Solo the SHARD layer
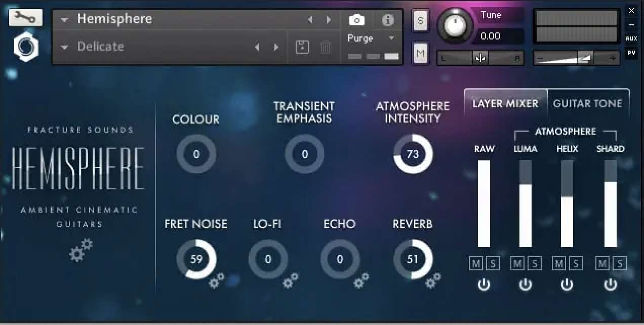 point(619,263)
